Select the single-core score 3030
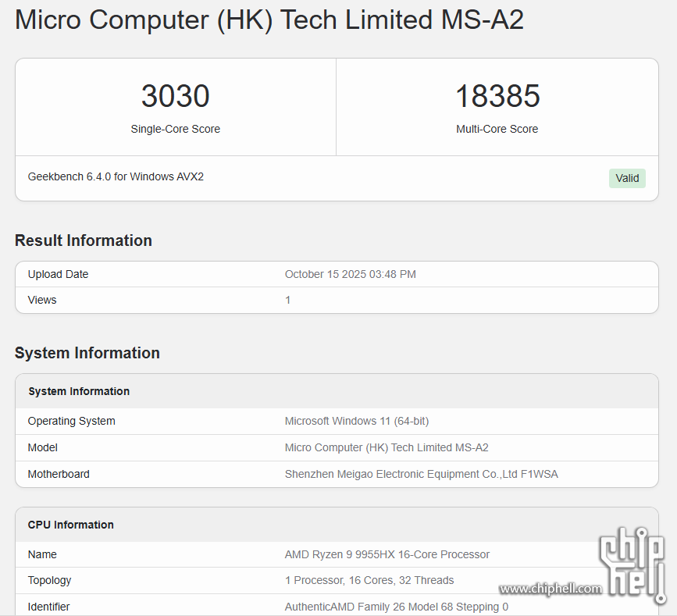677x616 pixels. click(176, 97)
